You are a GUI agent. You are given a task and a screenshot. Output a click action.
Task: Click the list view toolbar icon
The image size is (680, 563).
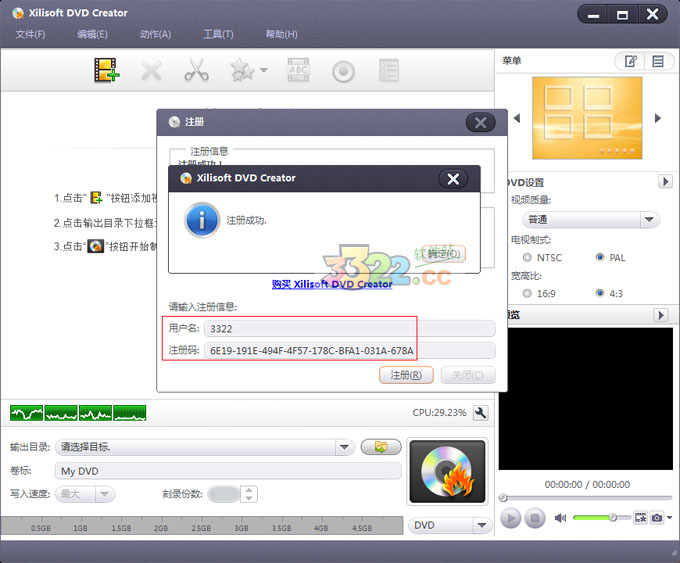pyautogui.click(x=389, y=70)
